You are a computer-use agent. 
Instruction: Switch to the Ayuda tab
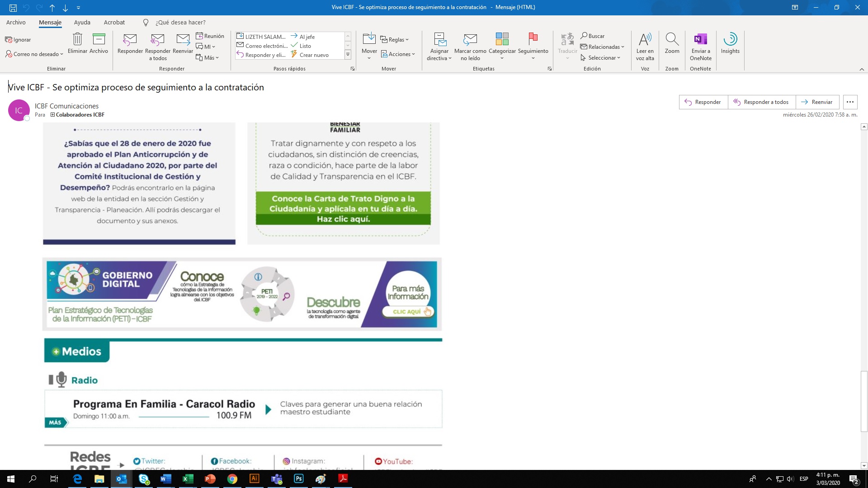click(x=82, y=22)
